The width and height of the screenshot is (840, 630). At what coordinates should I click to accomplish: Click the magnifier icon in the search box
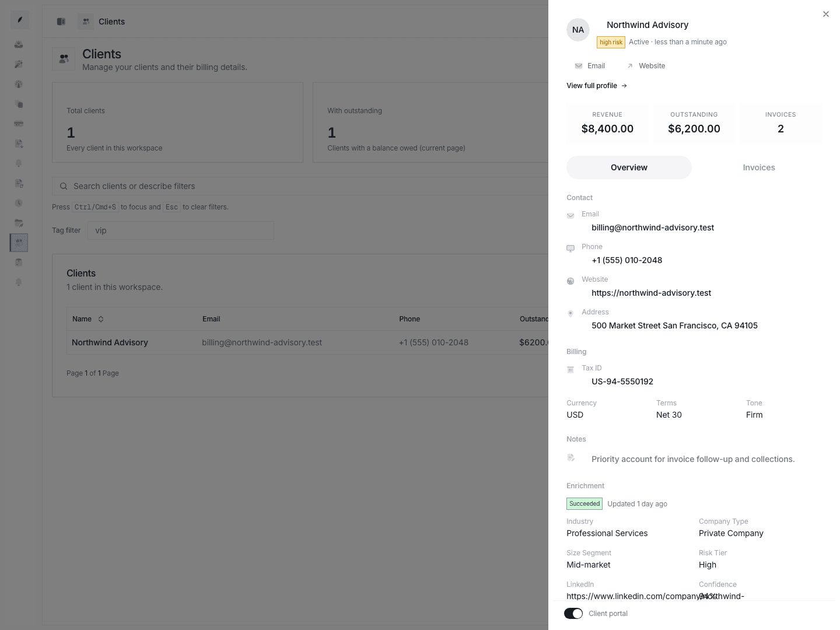[x=64, y=186]
